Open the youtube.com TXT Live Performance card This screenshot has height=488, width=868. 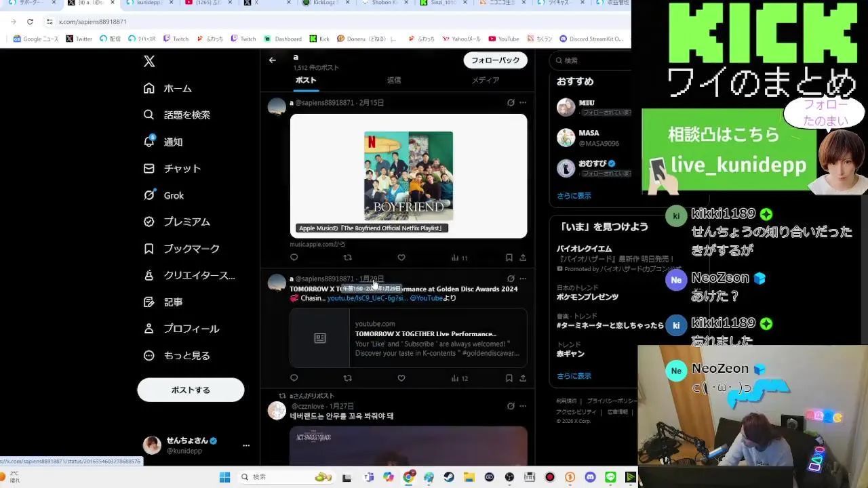[408, 338]
